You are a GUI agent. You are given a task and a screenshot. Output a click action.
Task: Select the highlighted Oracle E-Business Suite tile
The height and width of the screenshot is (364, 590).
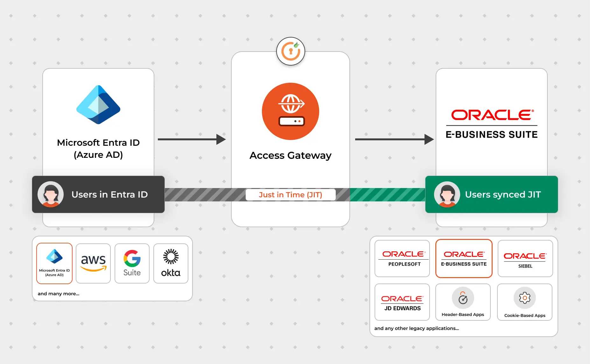[x=463, y=258]
